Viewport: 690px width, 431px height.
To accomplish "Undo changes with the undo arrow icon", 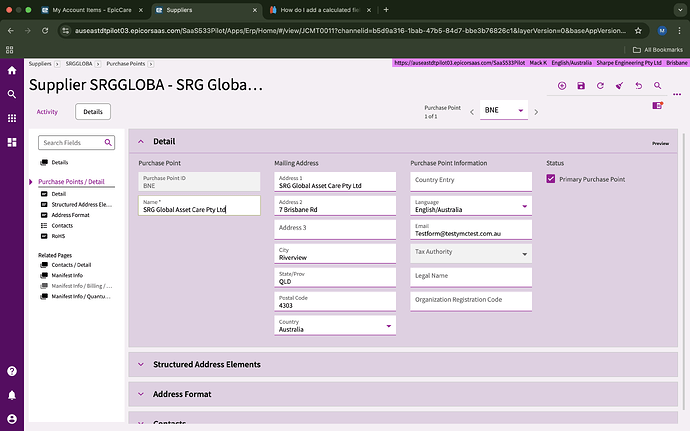I will [639, 86].
